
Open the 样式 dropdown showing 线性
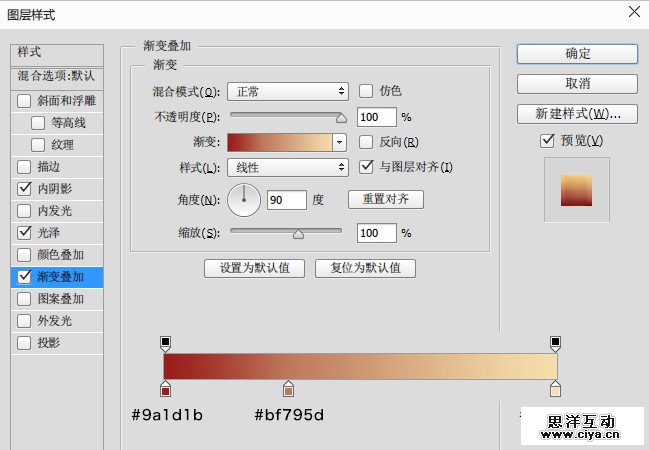[x=288, y=168]
